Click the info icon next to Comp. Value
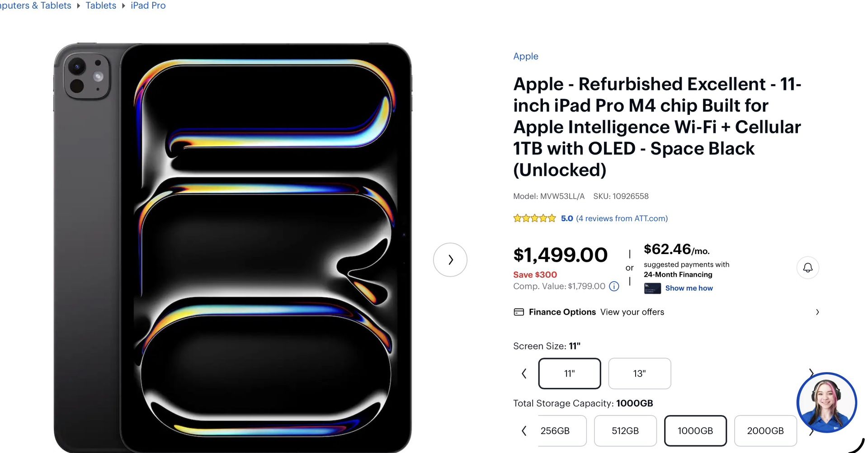868x453 pixels. click(x=614, y=286)
